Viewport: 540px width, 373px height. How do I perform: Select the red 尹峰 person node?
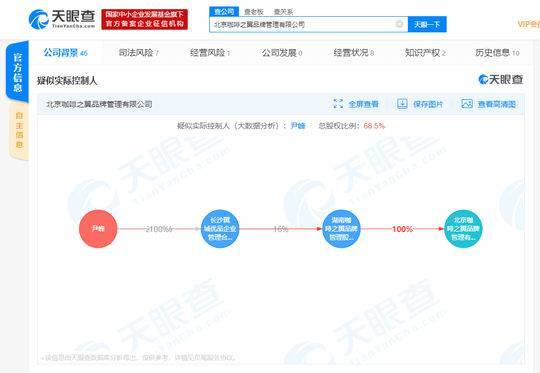pyautogui.click(x=98, y=229)
